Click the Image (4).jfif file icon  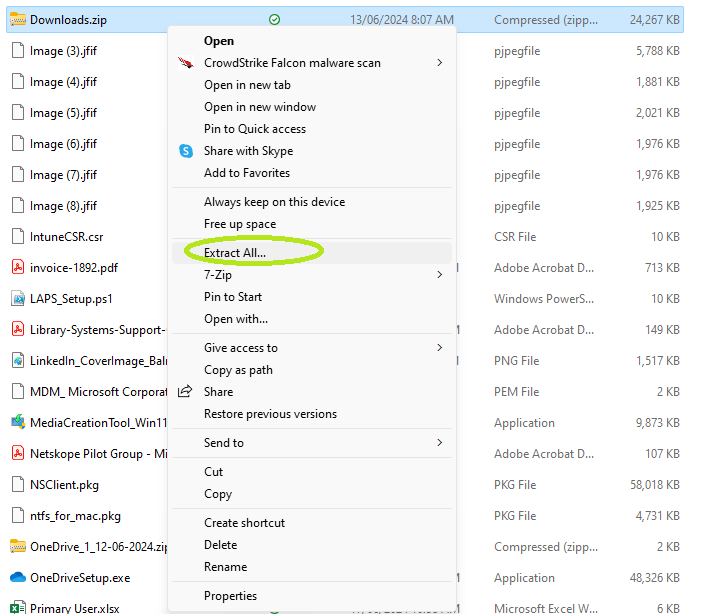click(x=18, y=82)
